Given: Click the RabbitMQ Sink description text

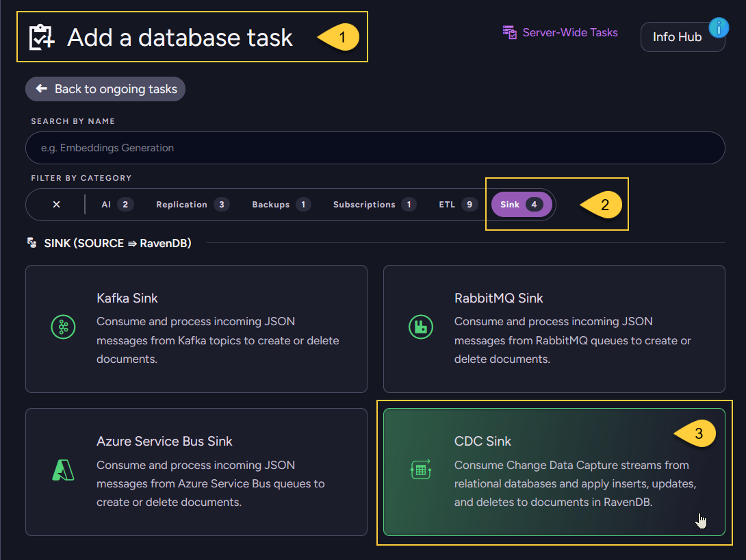Looking at the screenshot, I should [572, 340].
